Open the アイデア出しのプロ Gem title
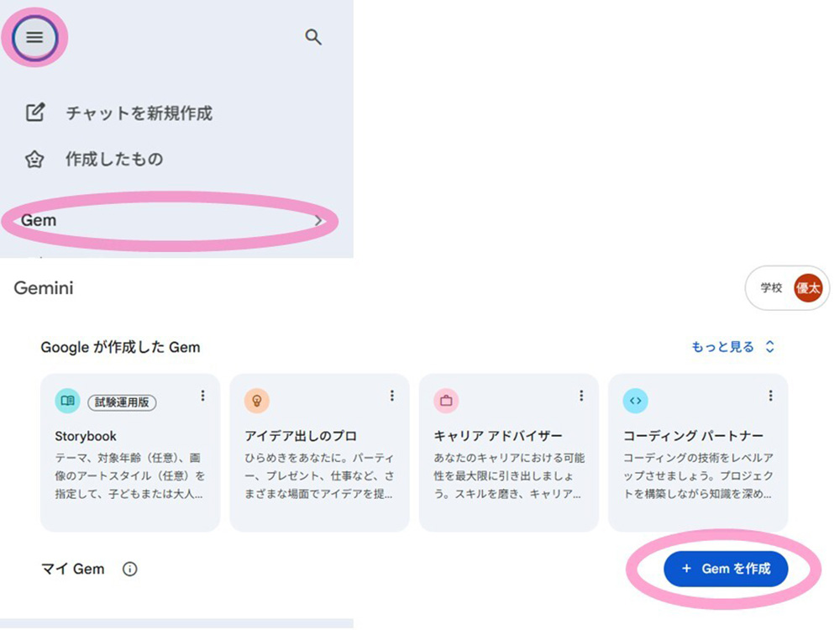Screen dimensions: 840x630 [x=301, y=436]
